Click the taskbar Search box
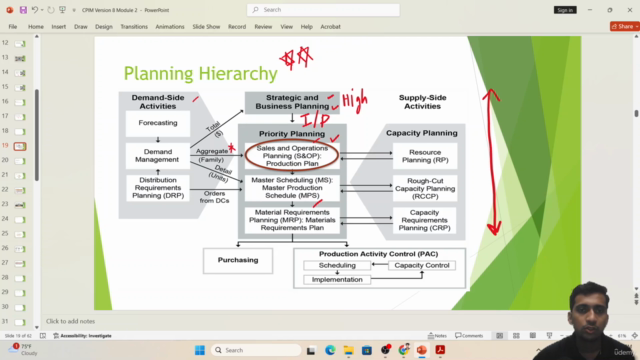Screen dimensions: 640x360 [256, 350]
